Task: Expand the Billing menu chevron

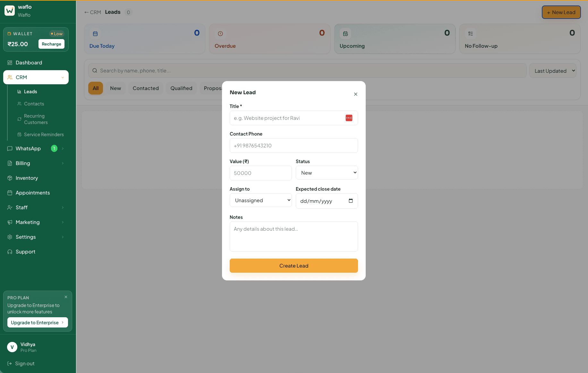Action: pos(63,163)
